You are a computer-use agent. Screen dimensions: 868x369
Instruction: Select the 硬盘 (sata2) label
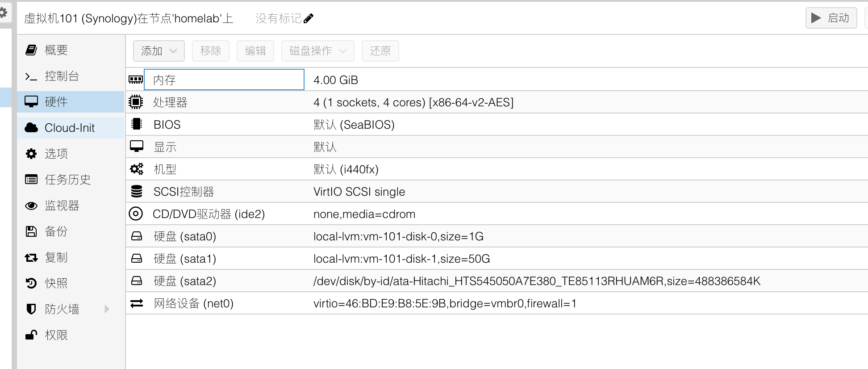pyautogui.click(x=185, y=281)
